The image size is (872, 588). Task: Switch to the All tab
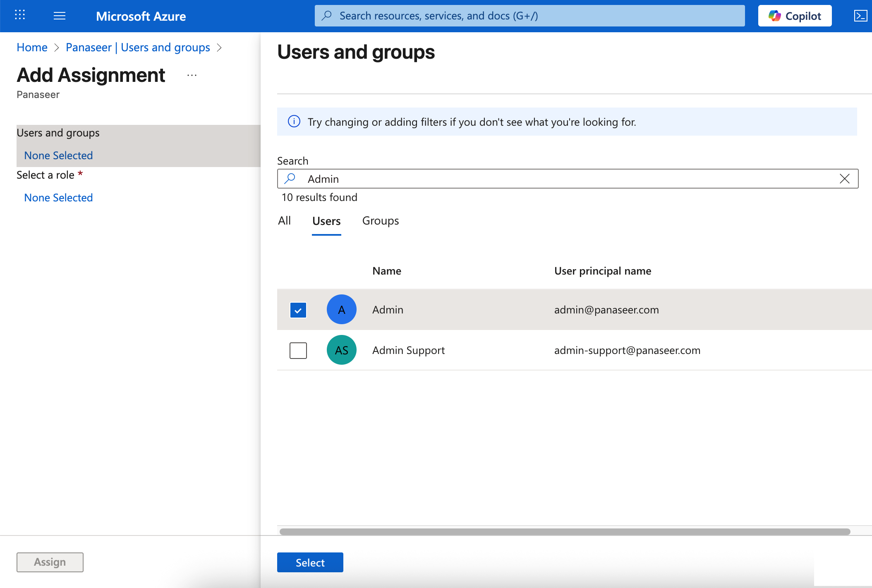[284, 221]
